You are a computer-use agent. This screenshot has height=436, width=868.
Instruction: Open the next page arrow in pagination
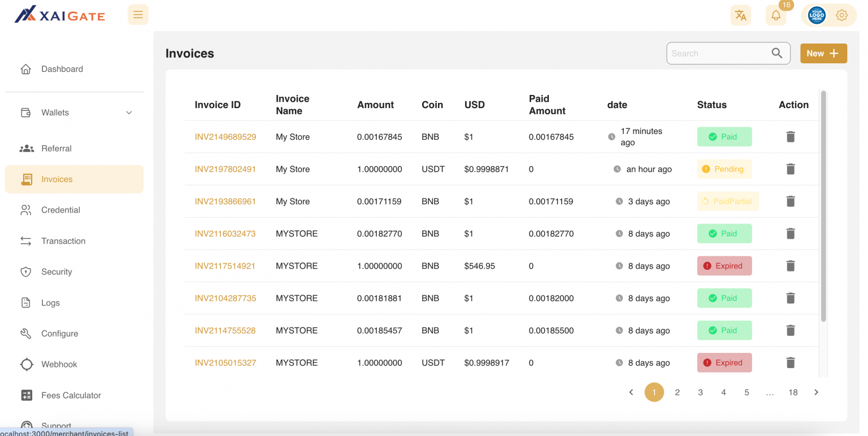tap(816, 392)
